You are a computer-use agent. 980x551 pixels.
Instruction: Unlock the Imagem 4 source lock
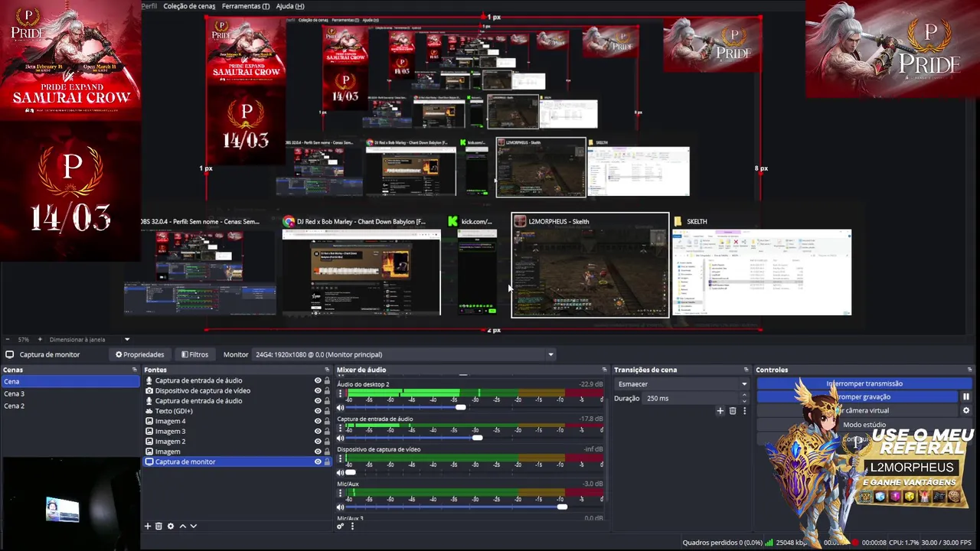coord(327,421)
